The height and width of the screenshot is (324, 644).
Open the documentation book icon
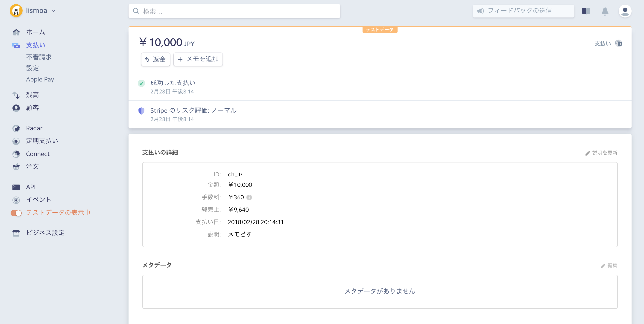coord(586,11)
